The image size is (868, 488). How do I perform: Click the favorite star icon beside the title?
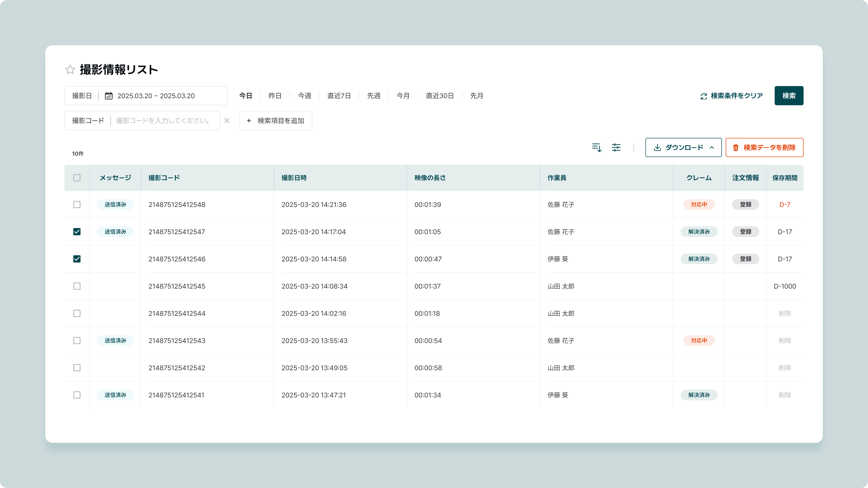point(70,70)
